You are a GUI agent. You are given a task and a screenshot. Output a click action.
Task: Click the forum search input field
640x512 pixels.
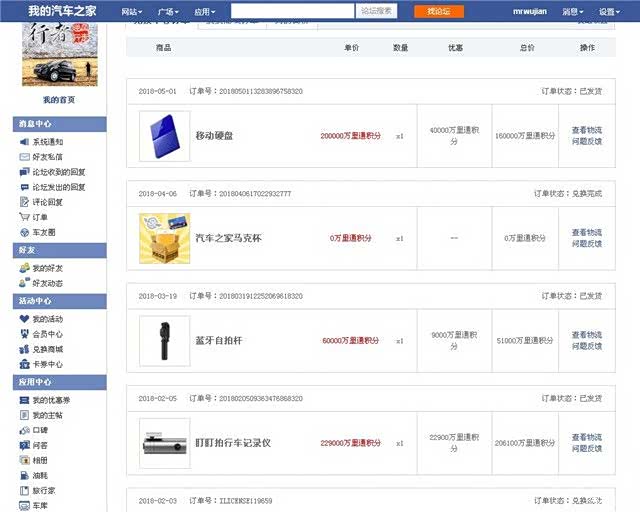[292, 11]
